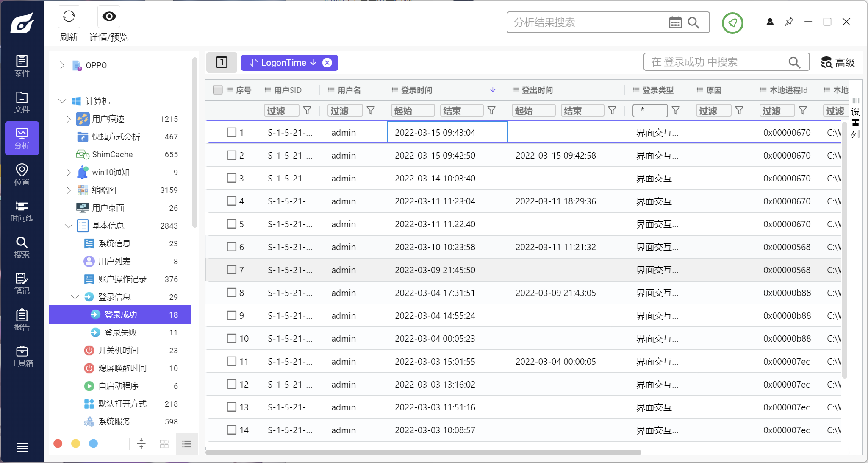
Task: Check the checkbox for row 6
Action: (x=231, y=247)
